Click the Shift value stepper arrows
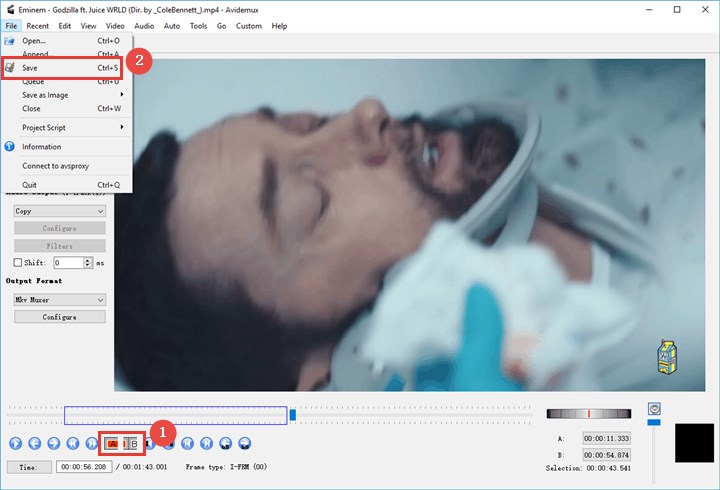The image size is (720, 490). tap(88, 263)
